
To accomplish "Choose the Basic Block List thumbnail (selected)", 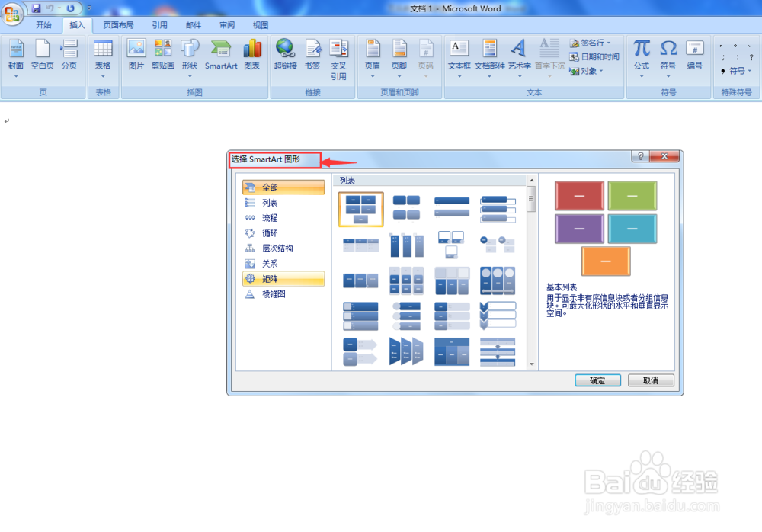I will tap(360, 209).
